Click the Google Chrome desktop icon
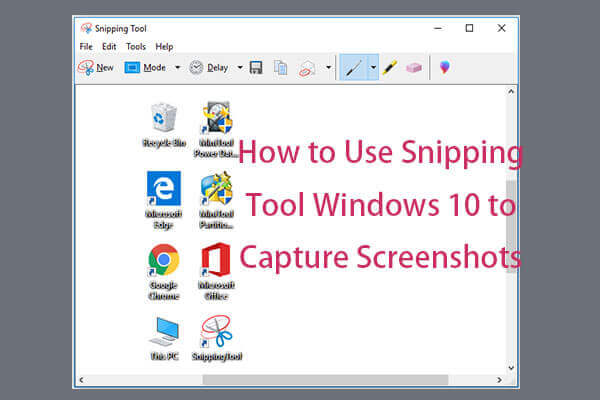 coord(163,260)
